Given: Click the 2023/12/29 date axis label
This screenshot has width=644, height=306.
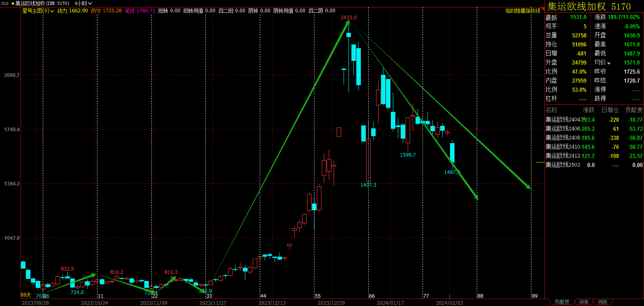Looking at the screenshot, I should click(331, 303).
